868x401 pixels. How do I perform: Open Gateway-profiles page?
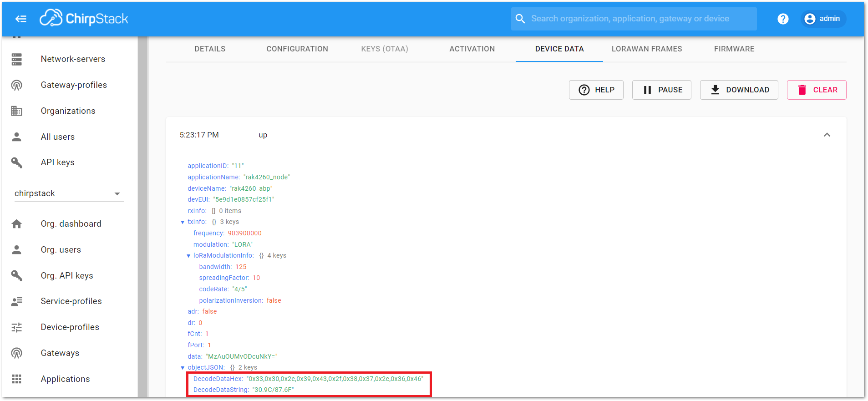[x=74, y=85]
